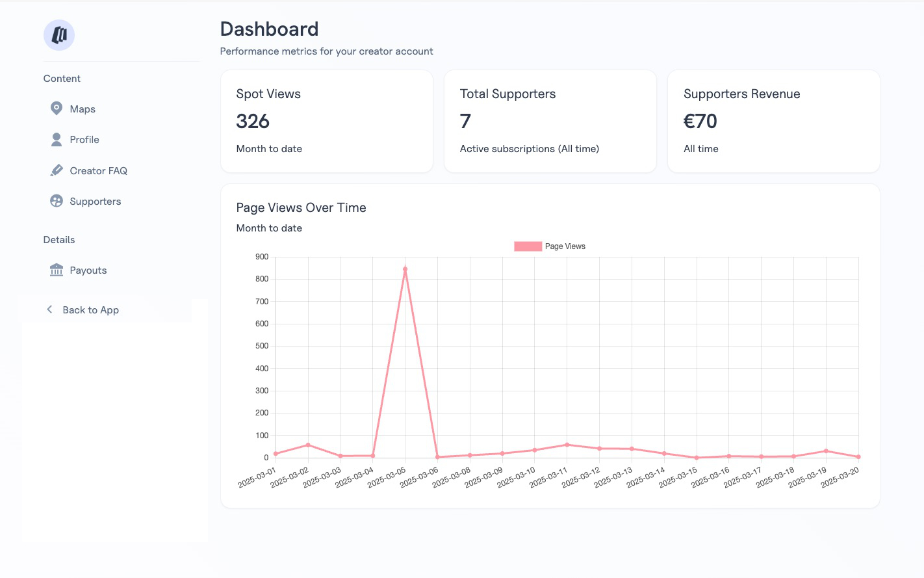Open the Supporters section
The image size is (924, 578).
click(x=96, y=202)
